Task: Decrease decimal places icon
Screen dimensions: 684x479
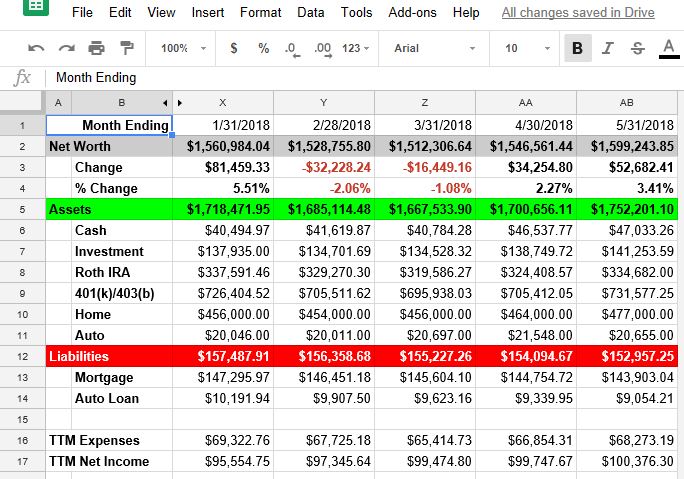Action: click(x=291, y=48)
